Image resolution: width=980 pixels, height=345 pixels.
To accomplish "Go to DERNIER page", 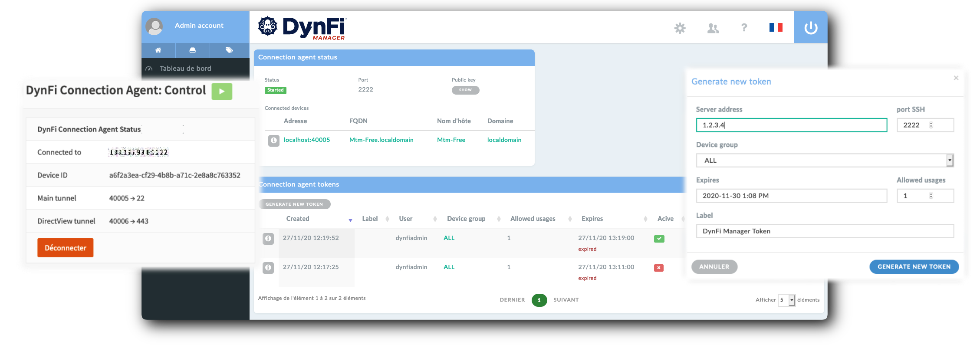I will [x=512, y=300].
